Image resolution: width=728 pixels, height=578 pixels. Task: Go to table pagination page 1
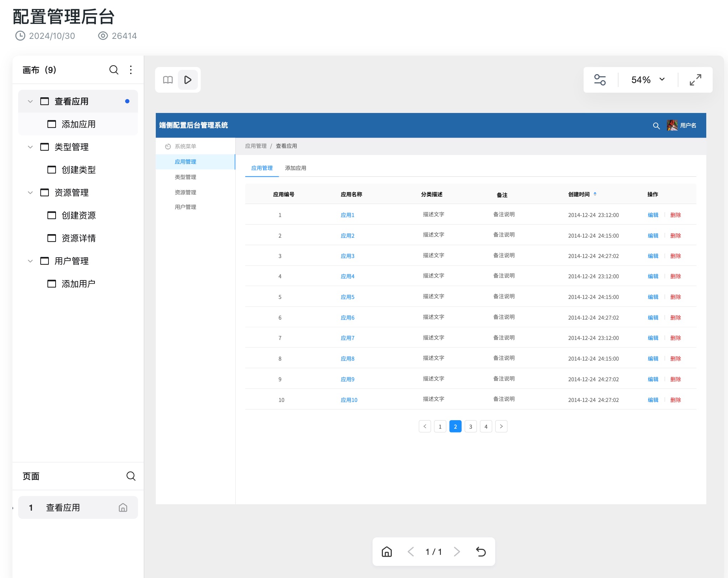pyautogui.click(x=440, y=427)
